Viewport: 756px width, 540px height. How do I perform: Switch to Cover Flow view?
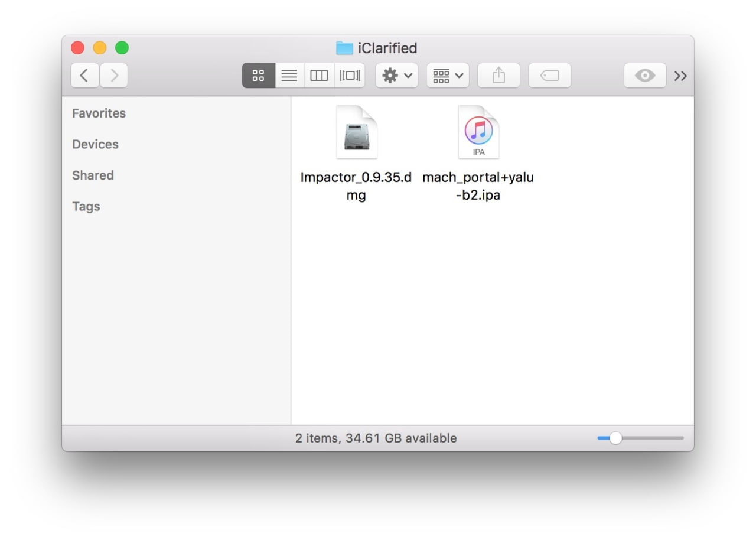pos(350,76)
